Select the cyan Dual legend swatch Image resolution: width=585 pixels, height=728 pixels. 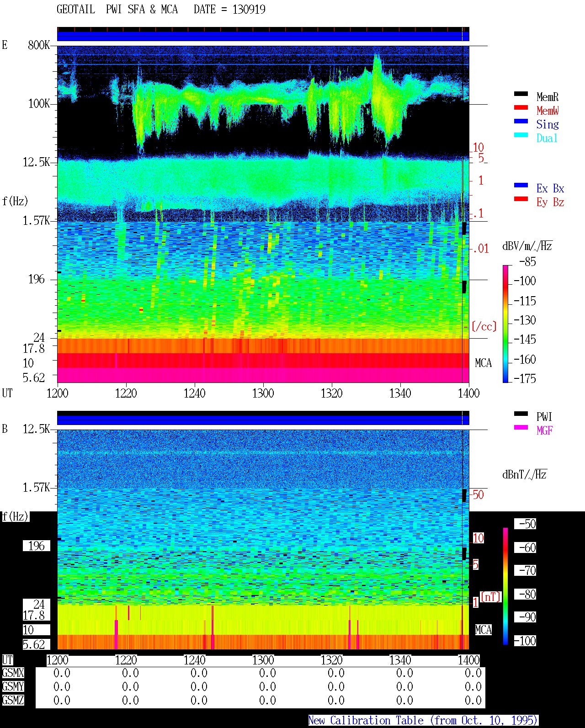(x=521, y=135)
